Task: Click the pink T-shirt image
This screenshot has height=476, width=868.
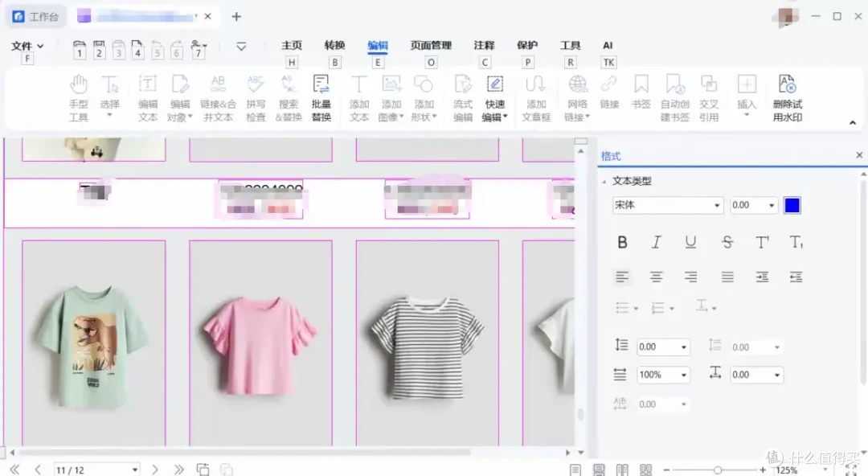Action: 260,343
